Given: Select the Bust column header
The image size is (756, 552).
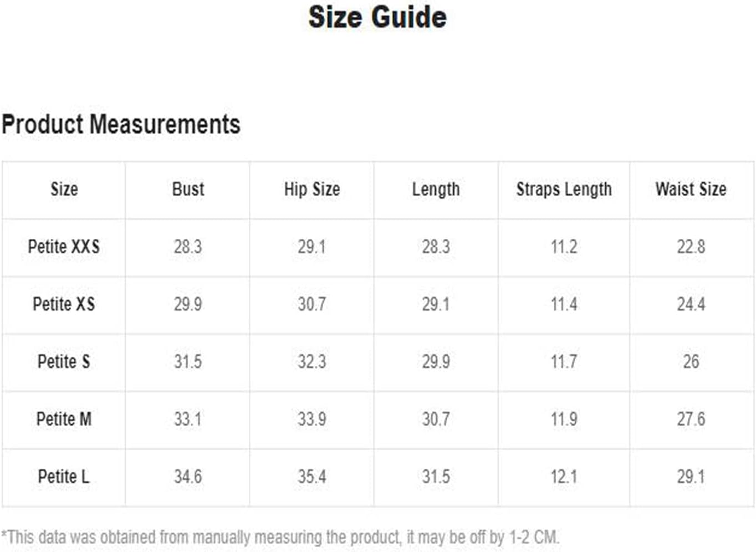Looking at the screenshot, I should pyautogui.click(x=188, y=190).
